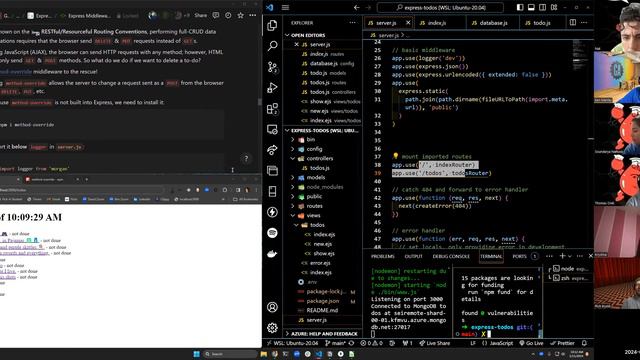Expand the node_modules folder

click(x=325, y=187)
